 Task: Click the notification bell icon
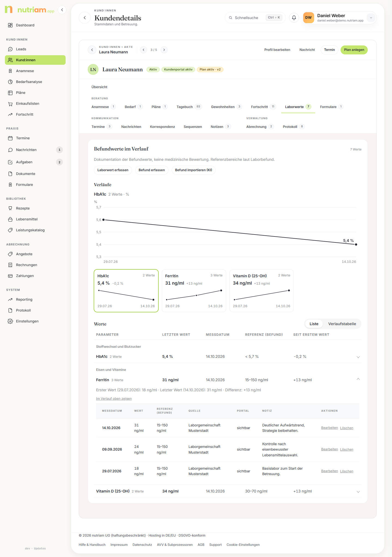click(294, 18)
